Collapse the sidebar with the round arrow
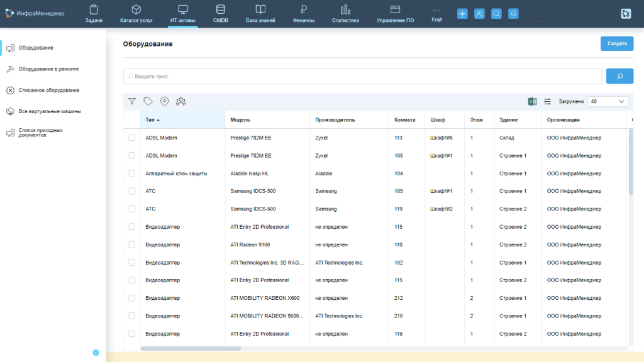Screen dimensions: 644x362 coord(96,353)
